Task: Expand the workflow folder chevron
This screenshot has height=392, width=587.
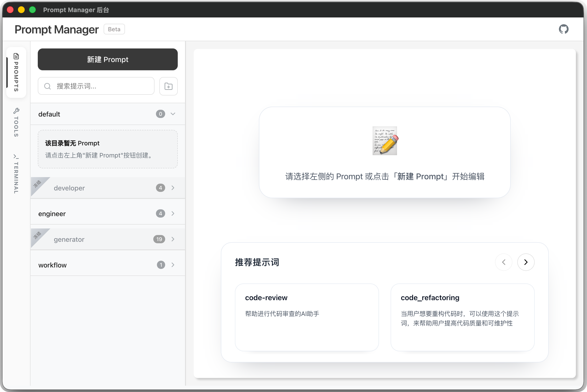Action: coord(173,265)
